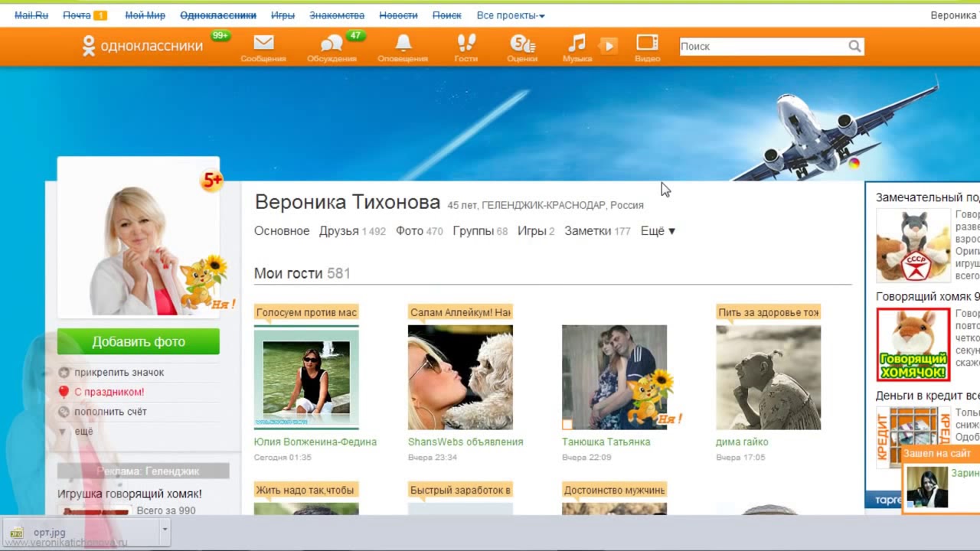Open Вероника Тихонова profile photo
The height and width of the screenshot is (551, 980).
coord(139,238)
